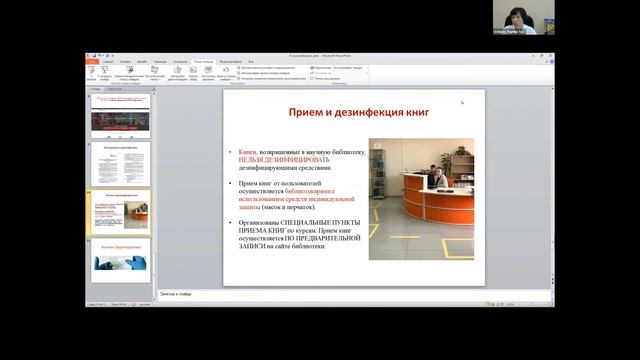Click Save icon in quick access toolbar
The width and height of the screenshot is (640, 360).
tap(94, 56)
